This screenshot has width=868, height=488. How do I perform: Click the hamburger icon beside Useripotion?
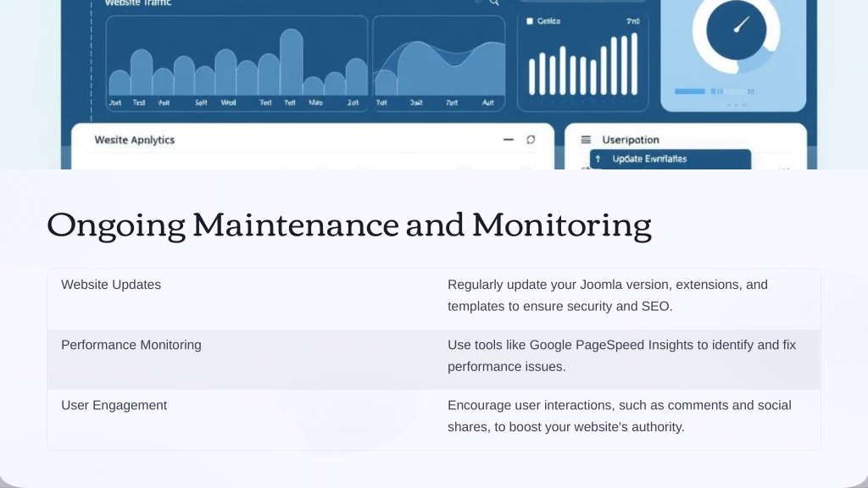coord(586,140)
